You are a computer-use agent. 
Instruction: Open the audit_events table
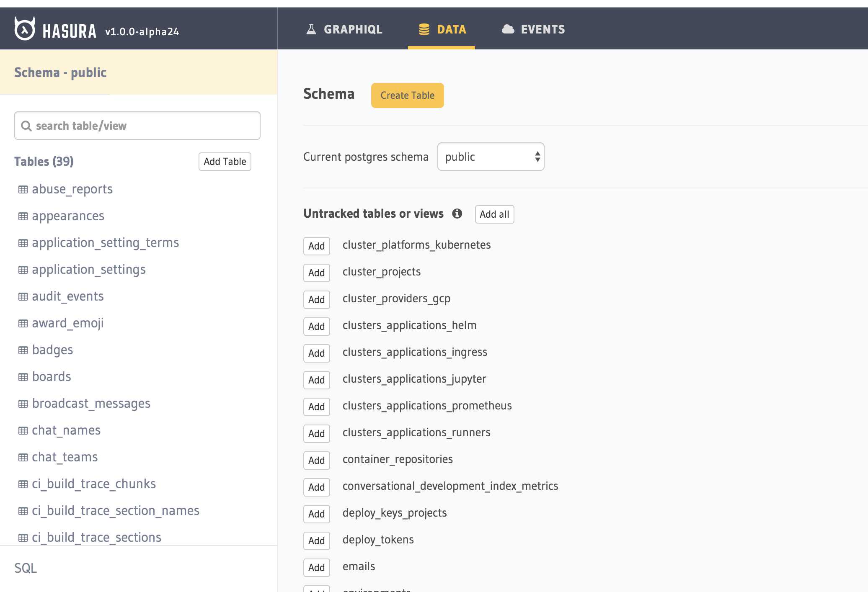click(x=67, y=296)
